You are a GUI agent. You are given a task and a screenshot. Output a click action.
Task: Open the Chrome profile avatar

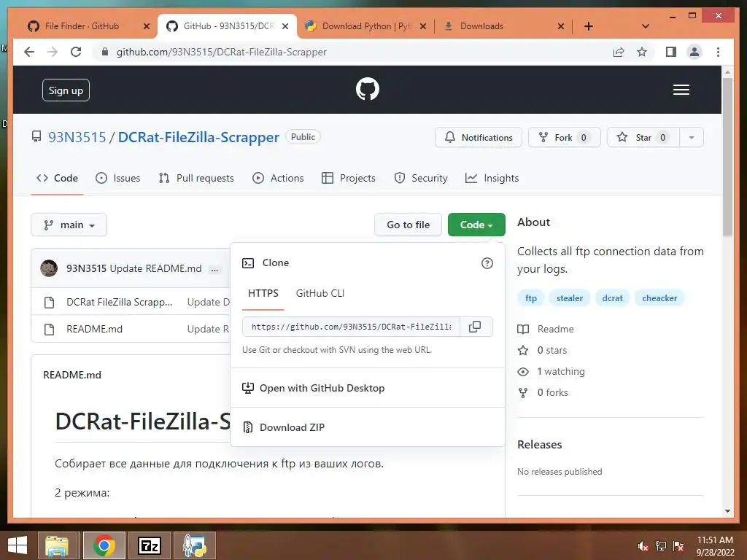694,52
